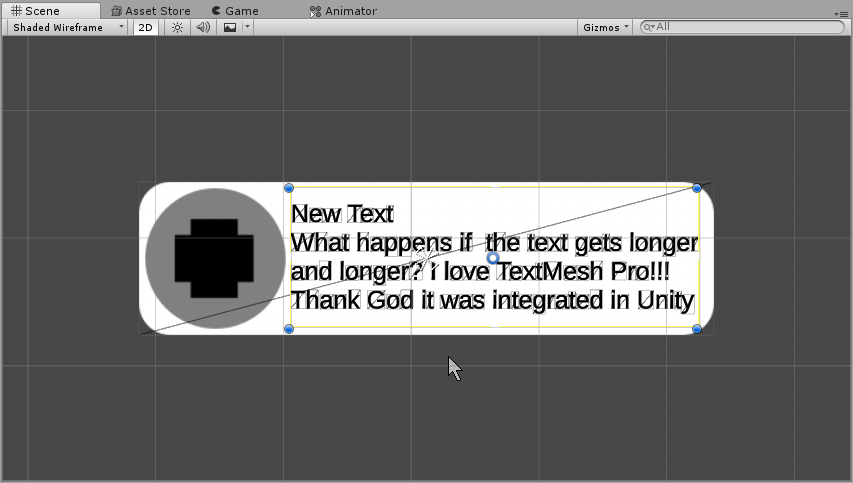Open the Animator tab
853x483 pixels.
pos(343,11)
